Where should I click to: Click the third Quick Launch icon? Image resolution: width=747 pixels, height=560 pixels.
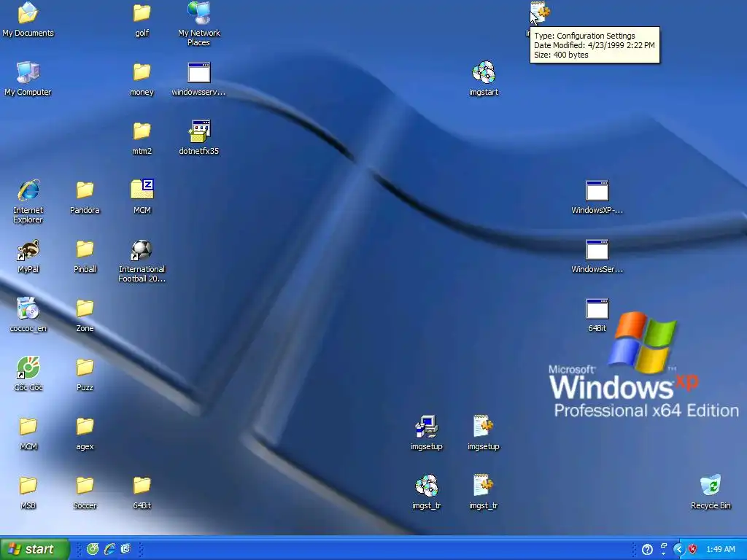click(125, 549)
